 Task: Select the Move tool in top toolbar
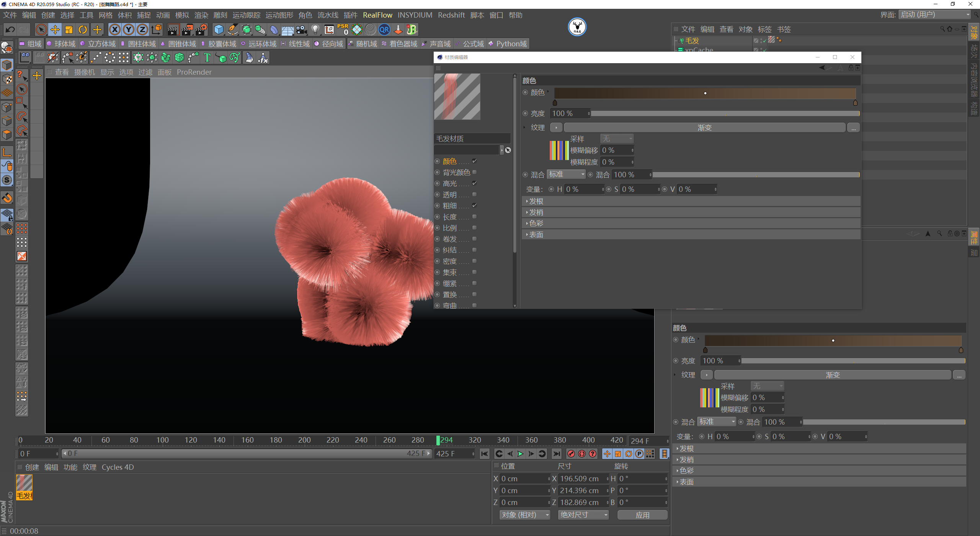click(55, 29)
